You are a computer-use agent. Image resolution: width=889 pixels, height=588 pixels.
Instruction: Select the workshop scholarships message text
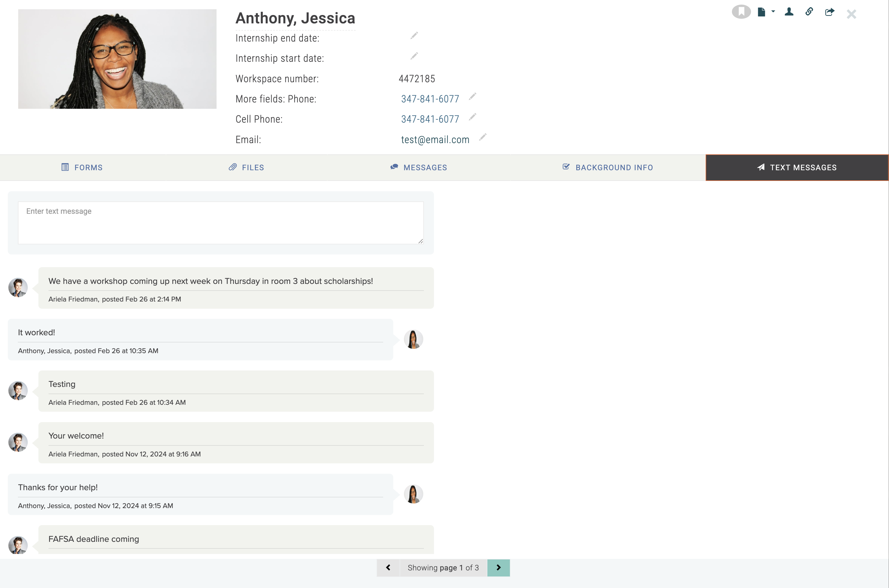[210, 281]
